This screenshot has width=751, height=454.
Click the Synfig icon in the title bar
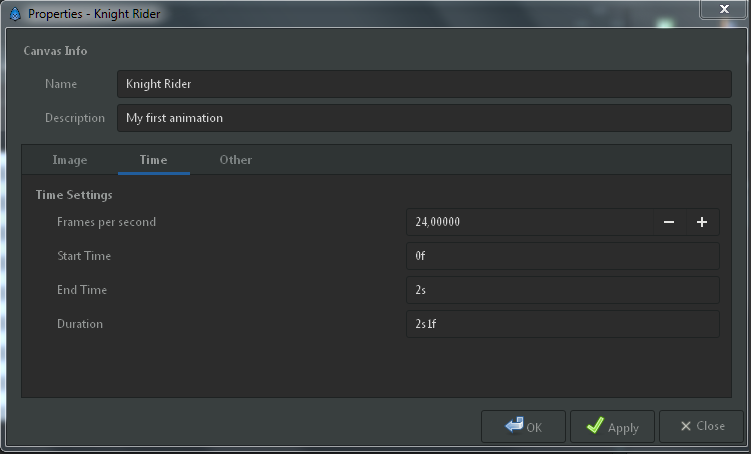(x=15, y=14)
